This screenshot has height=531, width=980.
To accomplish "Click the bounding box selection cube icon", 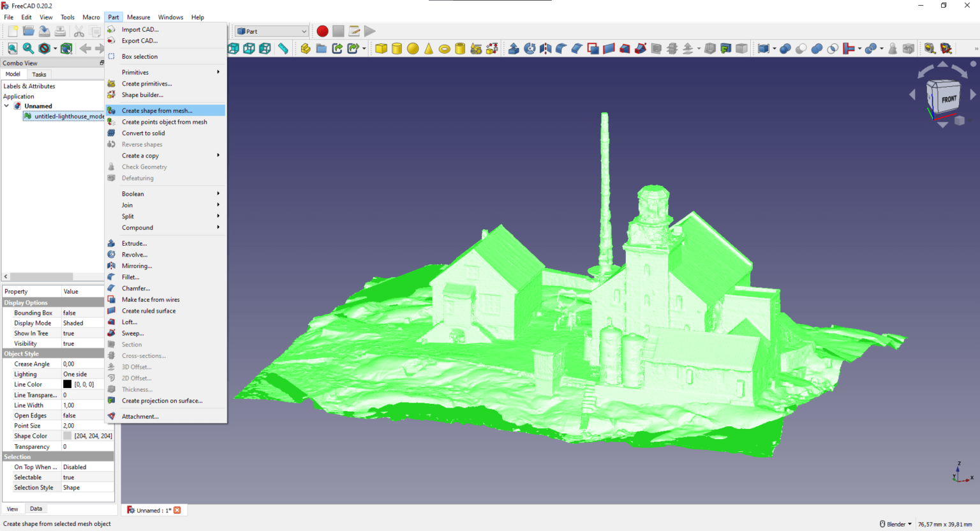I will coord(66,49).
